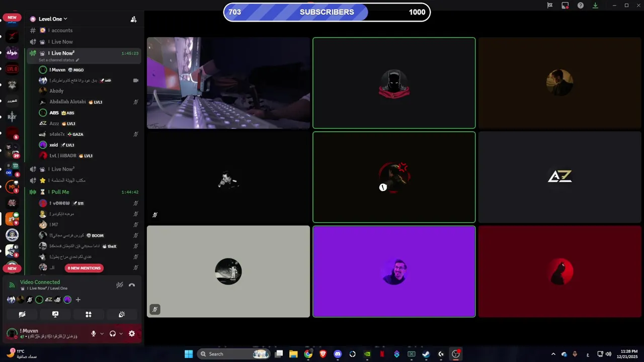Join the ! Live Now³ voice channel
This screenshot has height=362, width=644.
pyautogui.click(x=84, y=169)
